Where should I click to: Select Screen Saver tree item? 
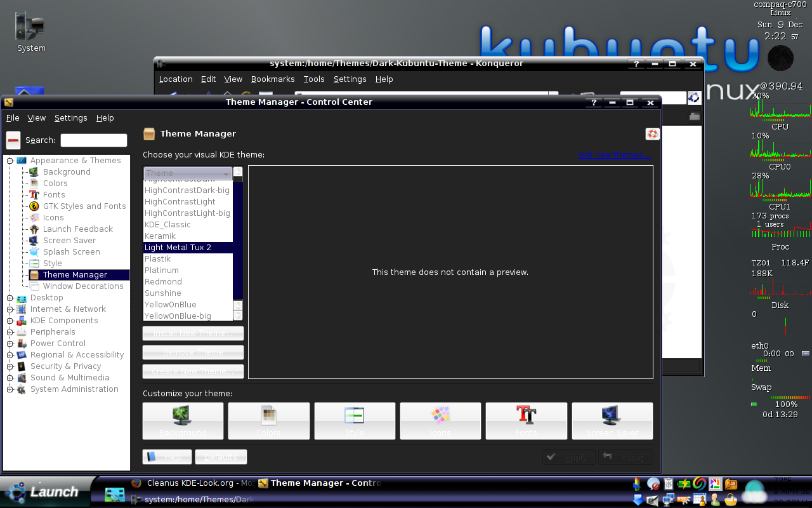click(x=69, y=241)
